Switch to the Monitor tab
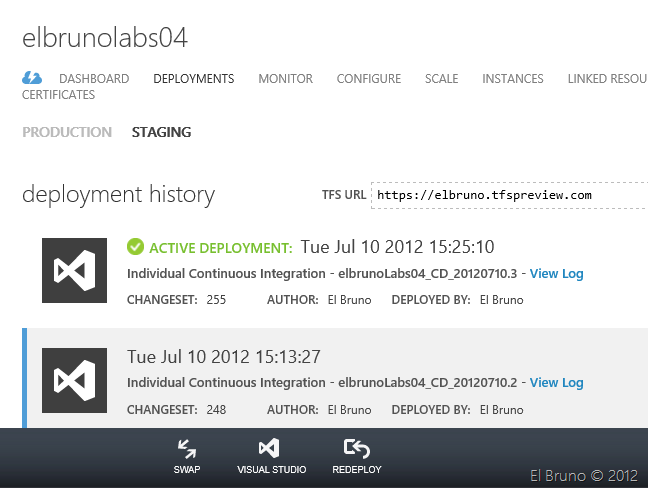This screenshot has height=488, width=648. click(x=285, y=79)
